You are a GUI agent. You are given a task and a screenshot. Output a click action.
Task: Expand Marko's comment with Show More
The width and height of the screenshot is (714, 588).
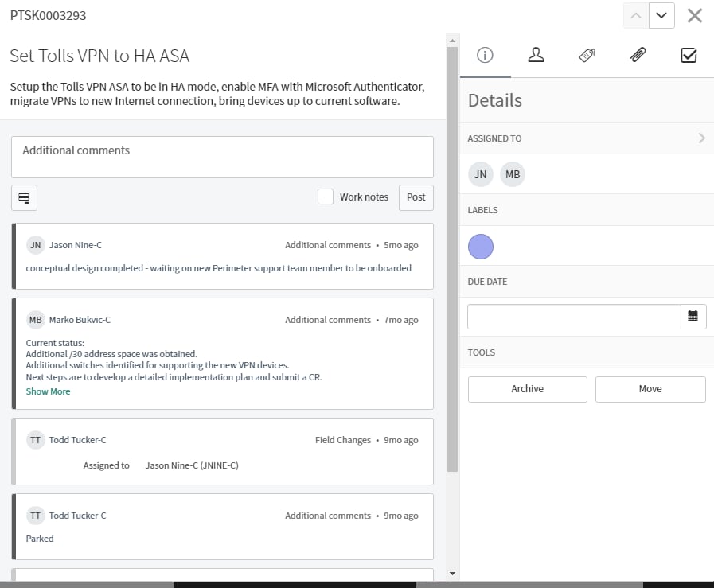pos(48,391)
